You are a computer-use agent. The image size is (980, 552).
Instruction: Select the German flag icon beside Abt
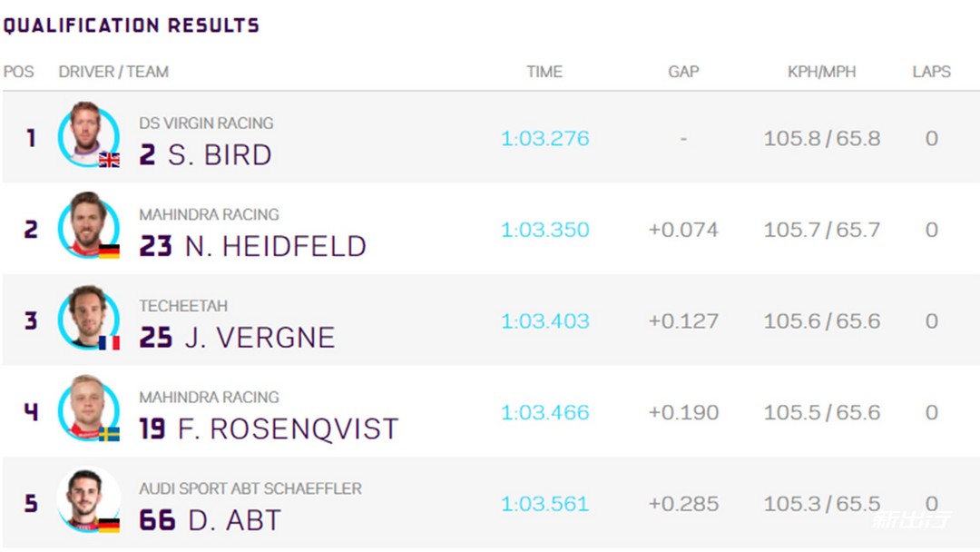[x=109, y=525]
